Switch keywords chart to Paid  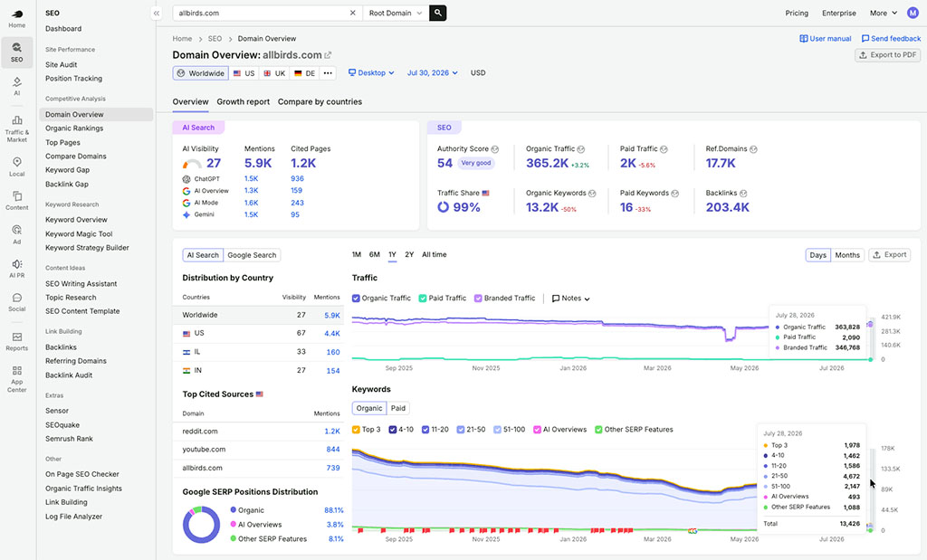pyautogui.click(x=398, y=408)
